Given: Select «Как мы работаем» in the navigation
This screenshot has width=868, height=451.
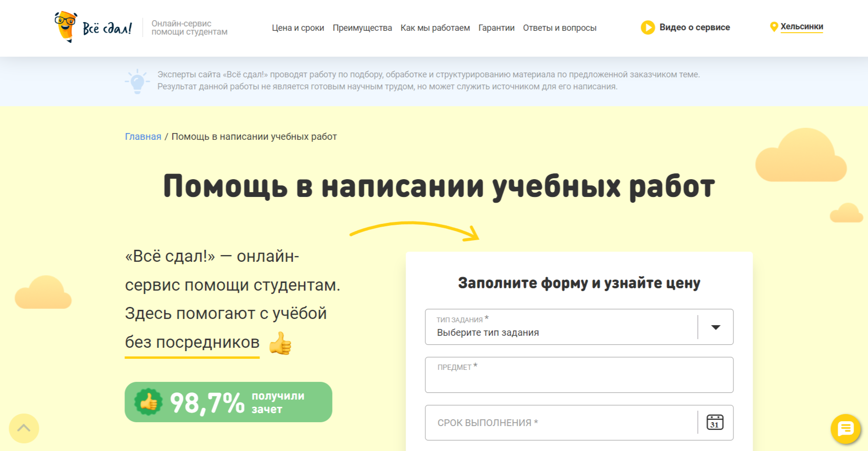Looking at the screenshot, I should [x=435, y=27].
